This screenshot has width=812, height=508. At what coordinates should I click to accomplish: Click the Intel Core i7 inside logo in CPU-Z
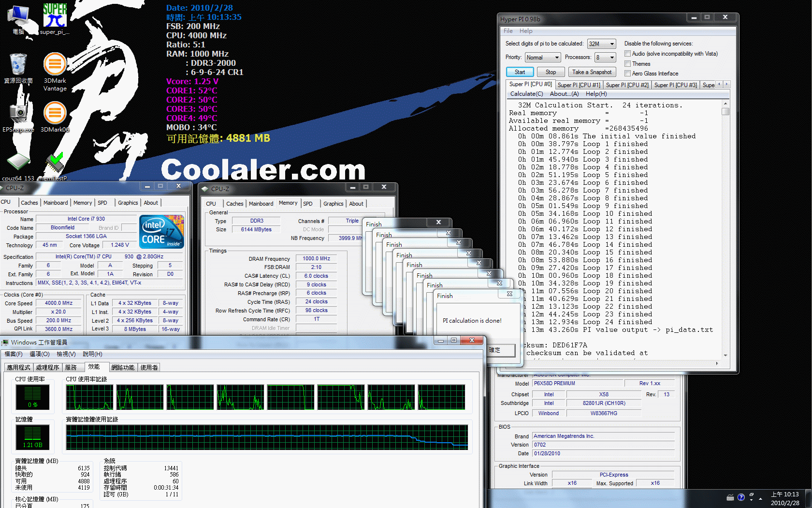[161, 232]
